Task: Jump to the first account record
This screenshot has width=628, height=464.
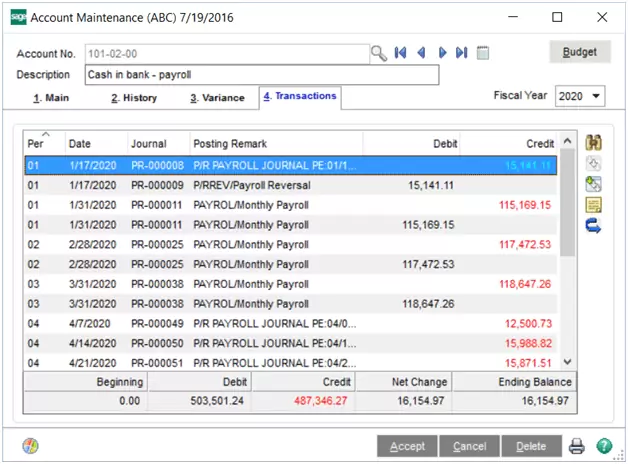Action: coord(401,53)
